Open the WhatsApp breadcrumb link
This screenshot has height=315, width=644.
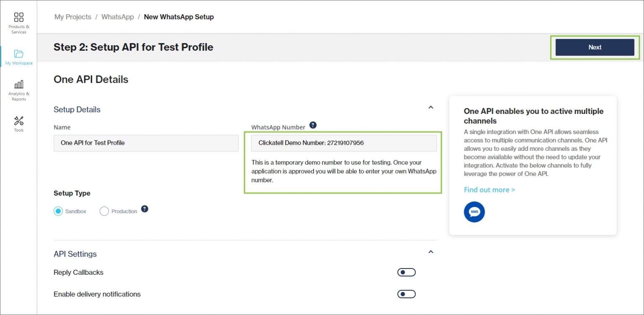[x=117, y=17]
